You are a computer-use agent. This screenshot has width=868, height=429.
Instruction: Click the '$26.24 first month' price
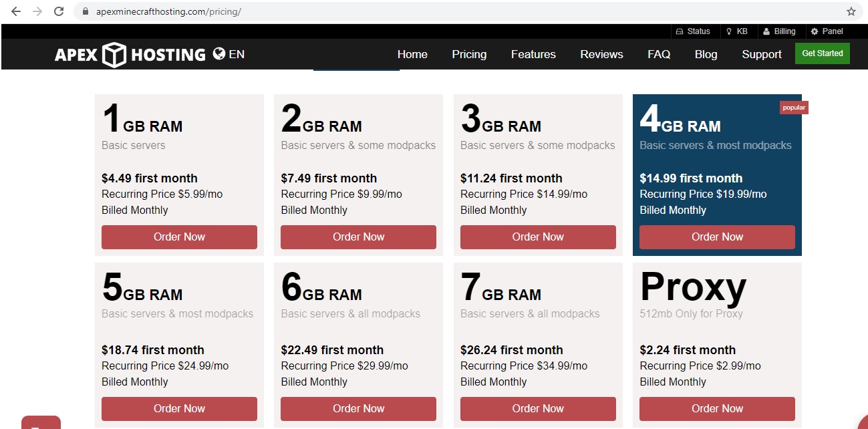coord(512,350)
